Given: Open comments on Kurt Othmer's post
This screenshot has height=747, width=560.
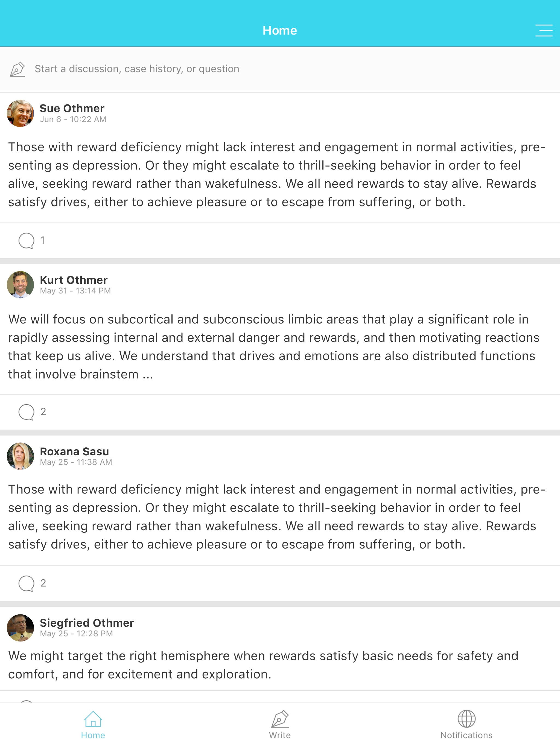Looking at the screenshot, I should (27, 412).
